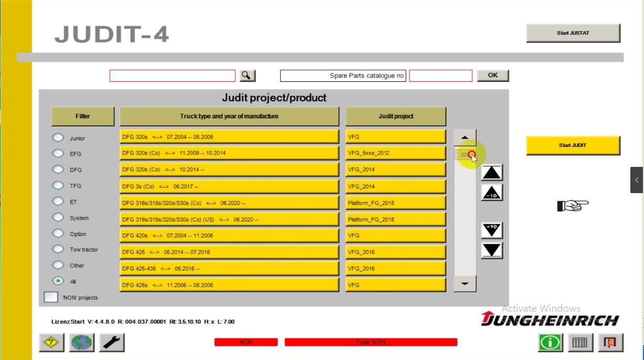Click the scrollbar down arrow
The image size is (644, 360).
(464, 284)
